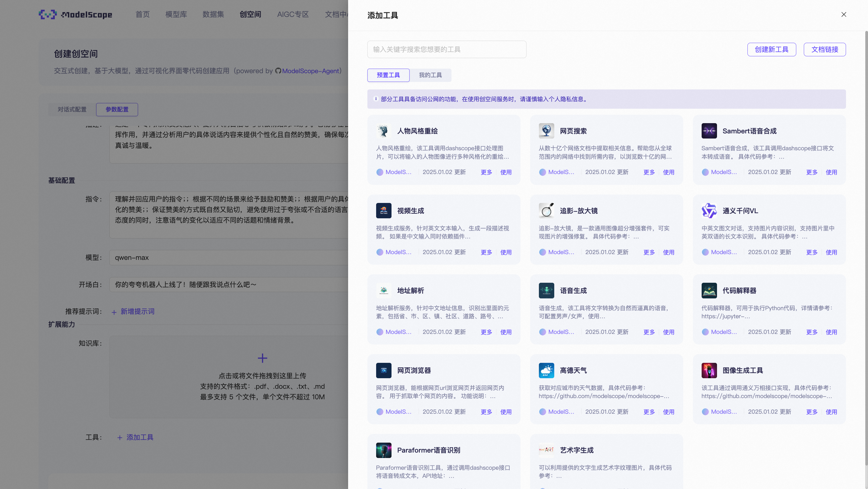868x489 pixels.
Task: Click 使用 on the 网页搜索 card
Action: pyautogui.click(x=668, y=172)
